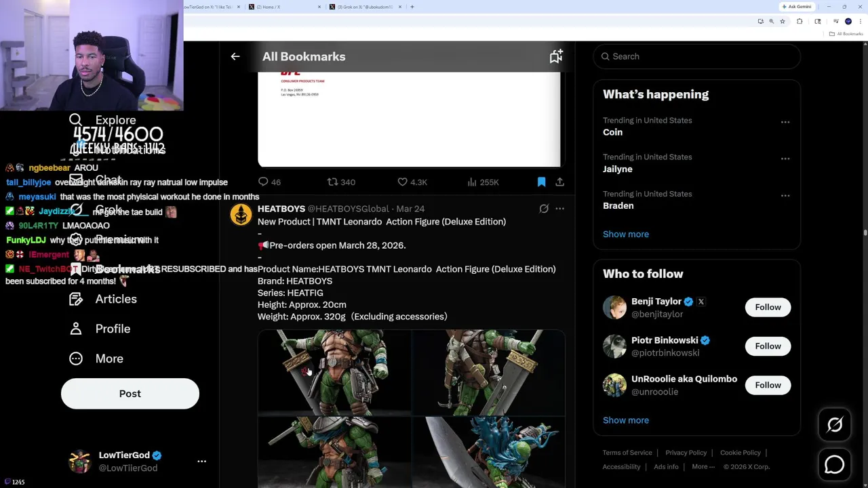Switch to the Grok on X browser tab

click(366, 7)
